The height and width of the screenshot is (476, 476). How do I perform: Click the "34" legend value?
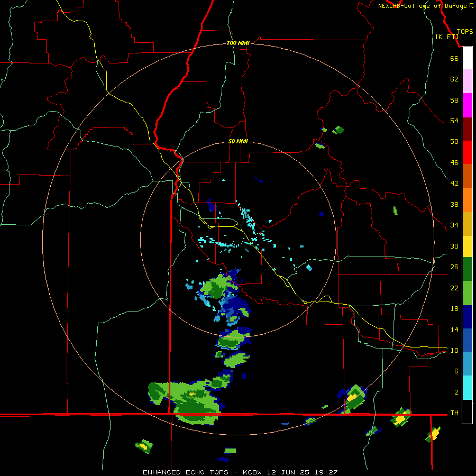454,225
